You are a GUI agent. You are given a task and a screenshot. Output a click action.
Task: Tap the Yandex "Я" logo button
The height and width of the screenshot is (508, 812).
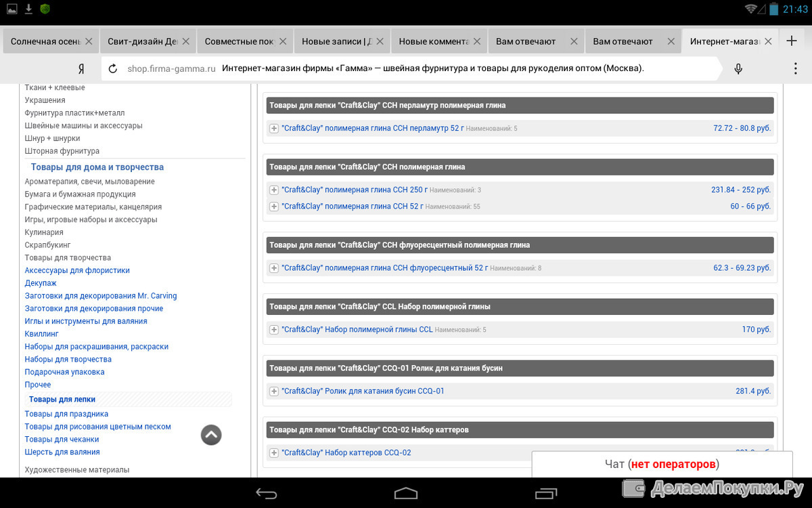point(81,68)
